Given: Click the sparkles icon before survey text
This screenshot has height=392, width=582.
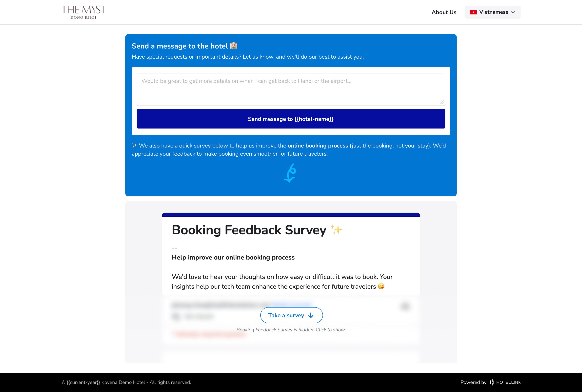Looking at the screenshot, I should (135, 145).
